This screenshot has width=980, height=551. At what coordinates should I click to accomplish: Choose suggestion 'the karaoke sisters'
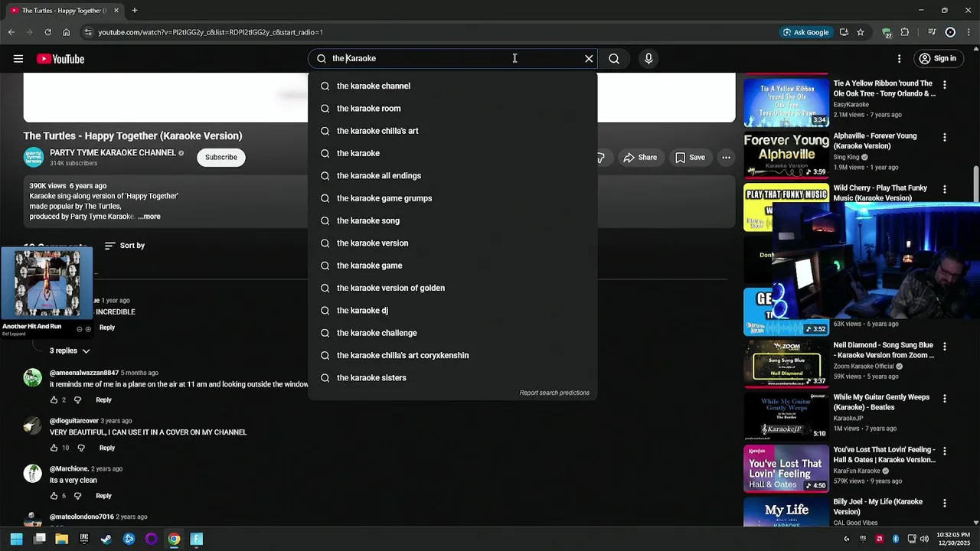(452, 378)
